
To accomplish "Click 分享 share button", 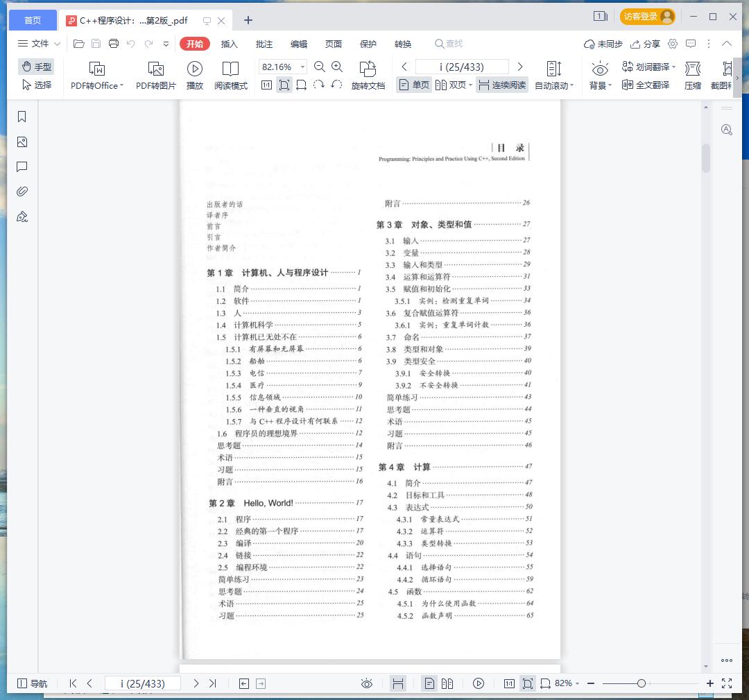I will click(646, 44).
